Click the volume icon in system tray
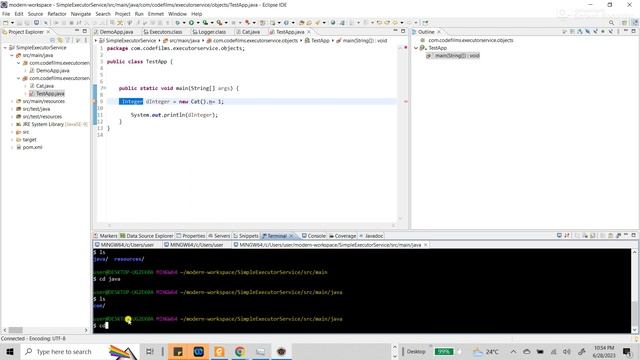Screen dimensions: 640x360 567,351
